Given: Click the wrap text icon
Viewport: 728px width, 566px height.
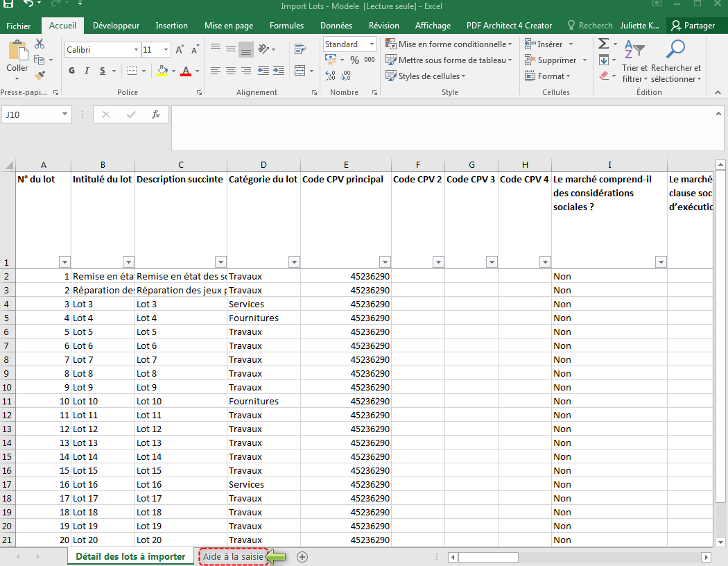Looking at the screenshot, I should [300, 49].
